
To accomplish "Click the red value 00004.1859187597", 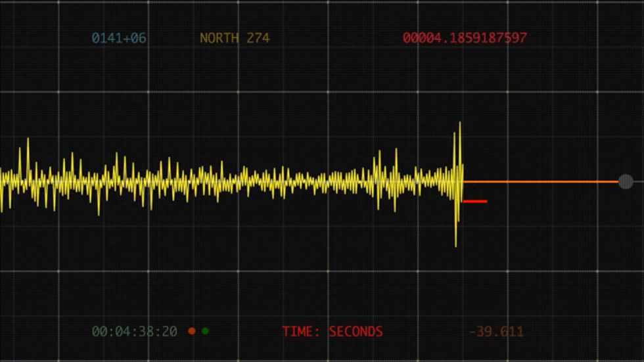I will coord(465,38).
